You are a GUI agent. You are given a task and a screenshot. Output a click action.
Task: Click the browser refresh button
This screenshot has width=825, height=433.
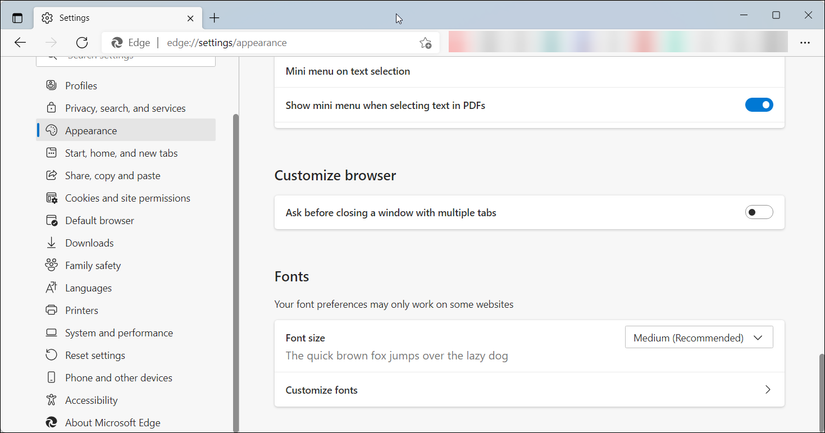click(82, 43)
